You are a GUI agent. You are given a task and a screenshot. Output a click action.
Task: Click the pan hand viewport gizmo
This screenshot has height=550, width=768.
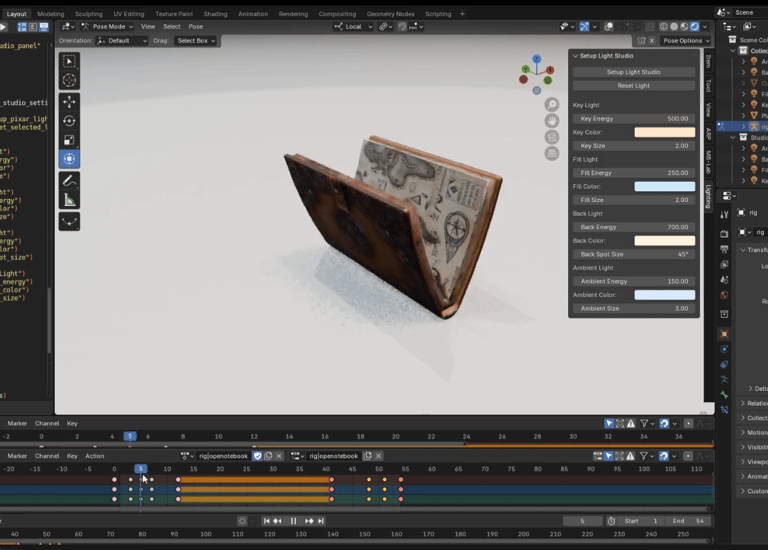tap(551, 121)
